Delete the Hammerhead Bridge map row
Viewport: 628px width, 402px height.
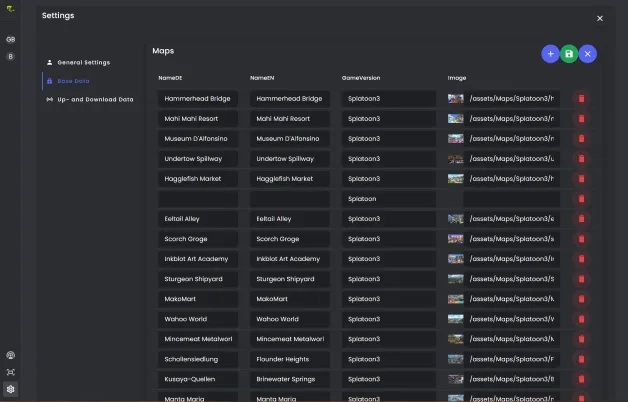pyautogui.click(x=581, y=99)
